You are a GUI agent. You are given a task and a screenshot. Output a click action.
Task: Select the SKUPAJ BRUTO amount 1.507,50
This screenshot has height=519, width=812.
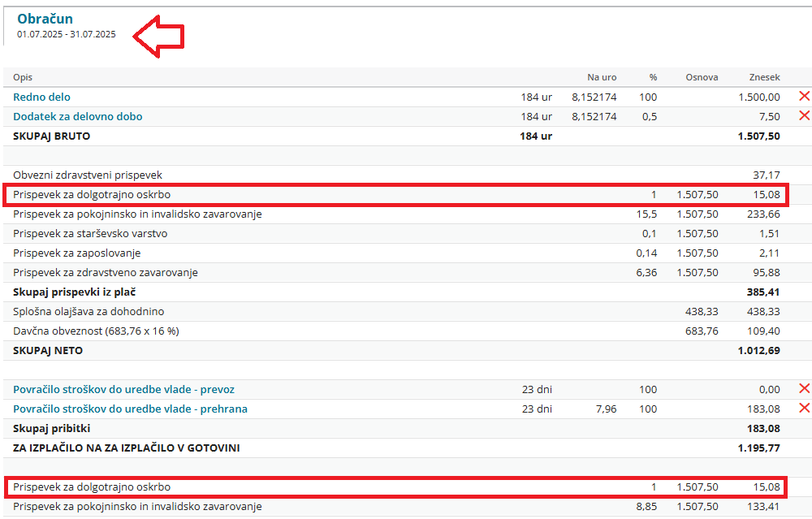coord(758,136)
